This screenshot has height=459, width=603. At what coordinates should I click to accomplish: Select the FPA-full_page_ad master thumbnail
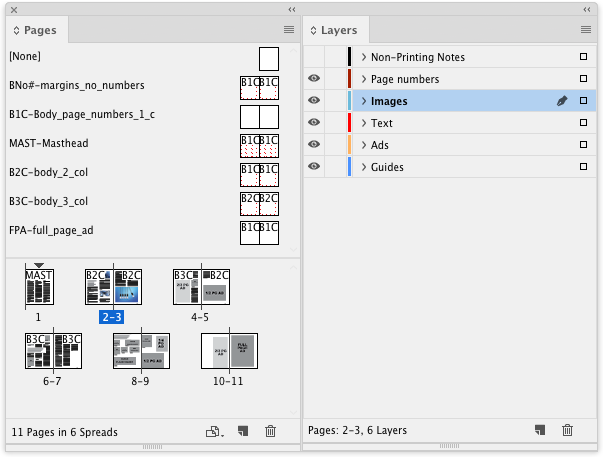(x=260, y=233)
